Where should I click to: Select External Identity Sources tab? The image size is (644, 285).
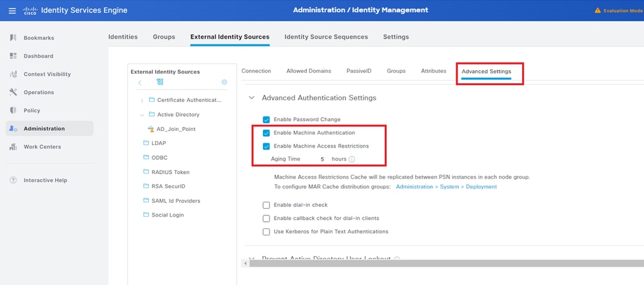click(x=230, y=37)
